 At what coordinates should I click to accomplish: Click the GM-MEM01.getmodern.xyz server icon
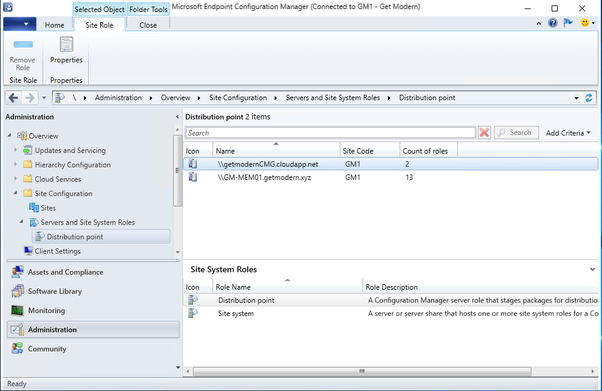coord(193,177)
